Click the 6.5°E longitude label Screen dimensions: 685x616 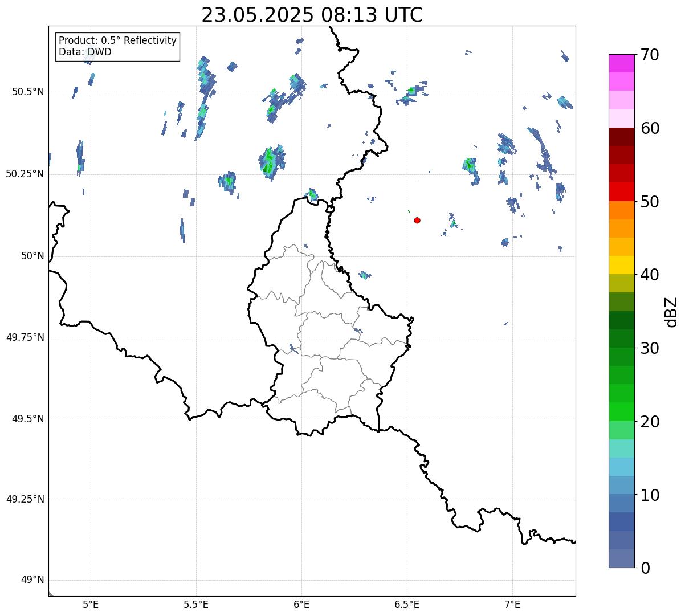click(407, 604)
